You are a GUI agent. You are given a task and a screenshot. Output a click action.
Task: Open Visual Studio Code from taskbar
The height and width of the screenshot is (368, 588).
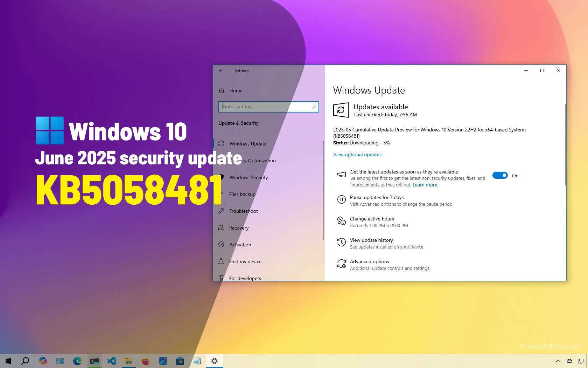pos(111,361)
